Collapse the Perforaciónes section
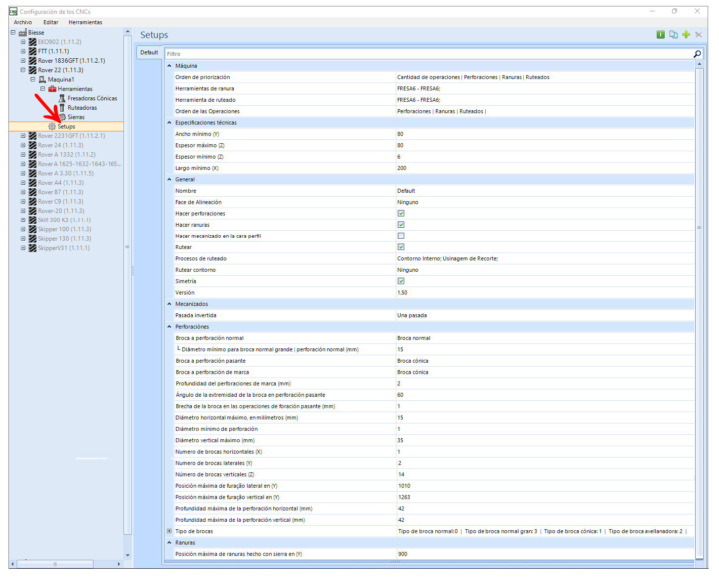Screen dimensions: 719x588 coord(169,327)
